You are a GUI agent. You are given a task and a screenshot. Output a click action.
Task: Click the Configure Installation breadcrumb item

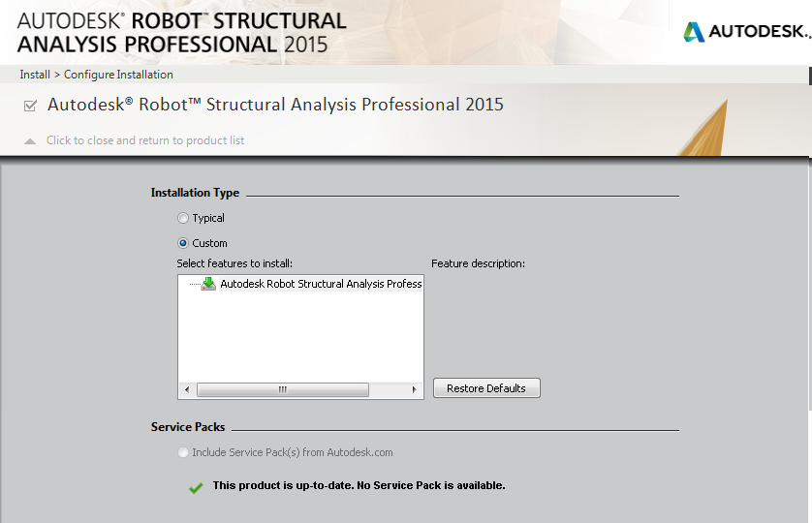(118, 75)
